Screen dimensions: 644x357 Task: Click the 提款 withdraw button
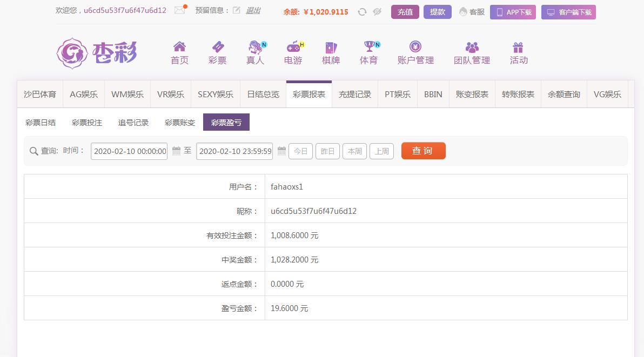pyautogui.click(x=438, y=12)
